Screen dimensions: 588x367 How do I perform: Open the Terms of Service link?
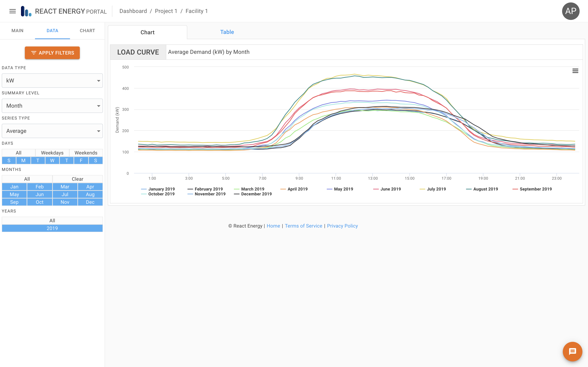click(x=303, y=226)
